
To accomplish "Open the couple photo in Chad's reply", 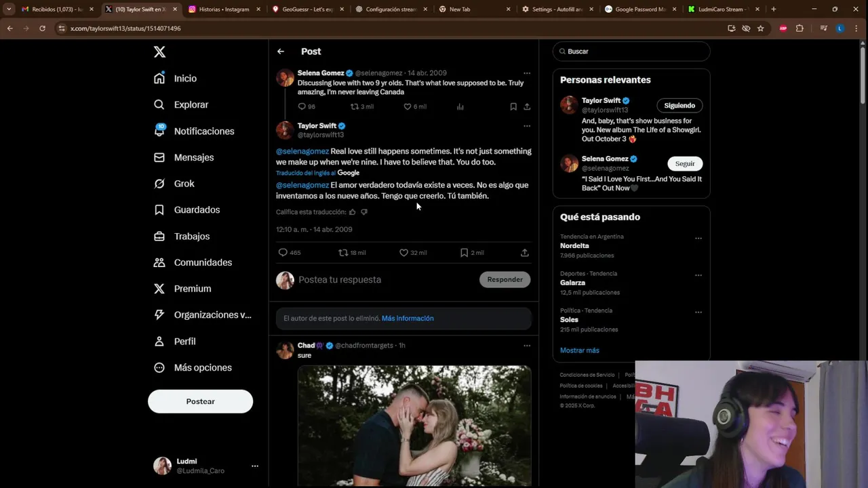I will 414,426.
